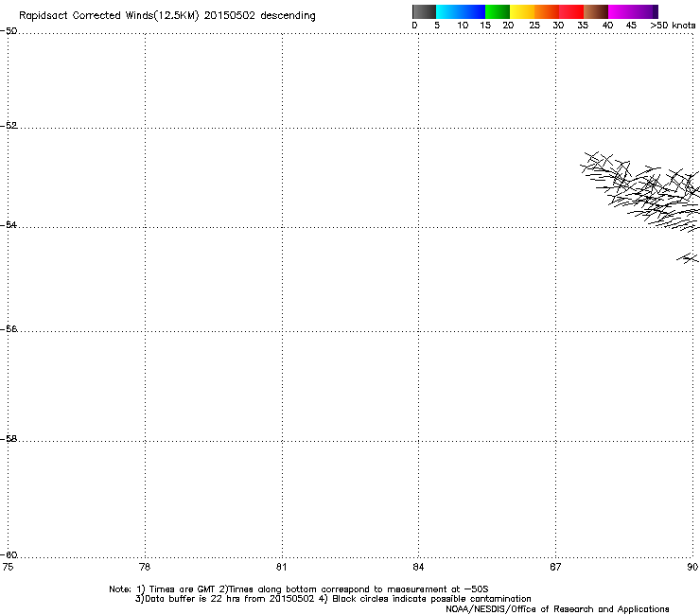Image resolution: width=700 pixels, height=615 pixels.
Task: Click the "-58" latitude axis label
Action: pyautogui.click(x=9, y=439)
